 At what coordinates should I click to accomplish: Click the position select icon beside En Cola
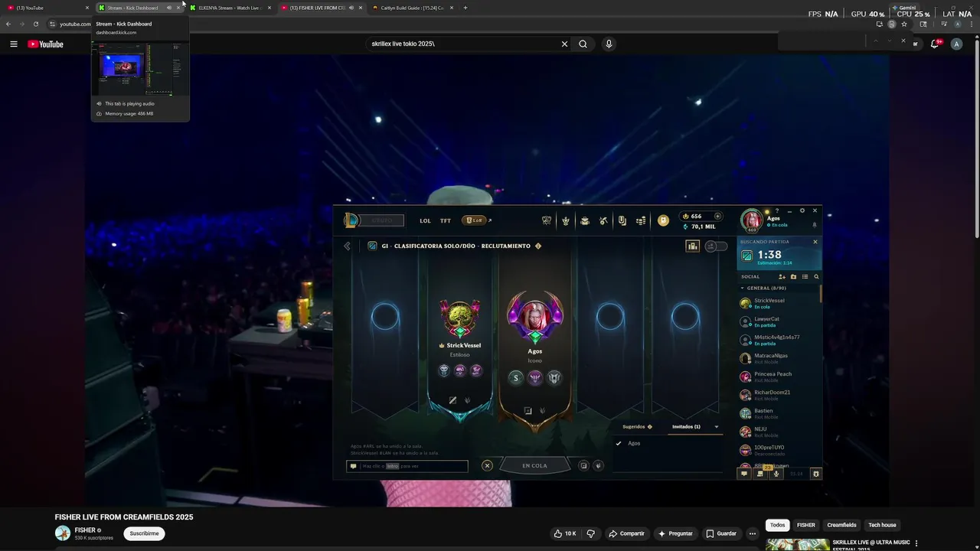[583, 465]
